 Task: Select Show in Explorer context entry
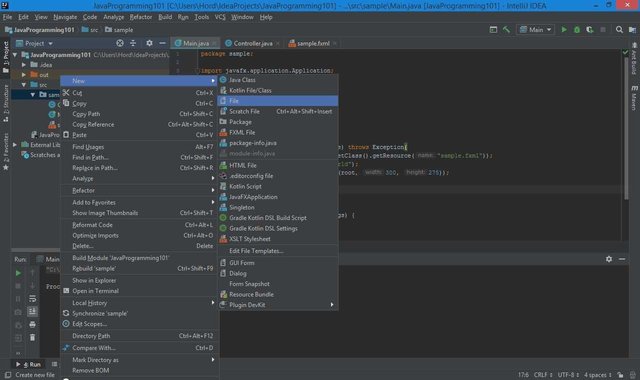tap(139, 281)
